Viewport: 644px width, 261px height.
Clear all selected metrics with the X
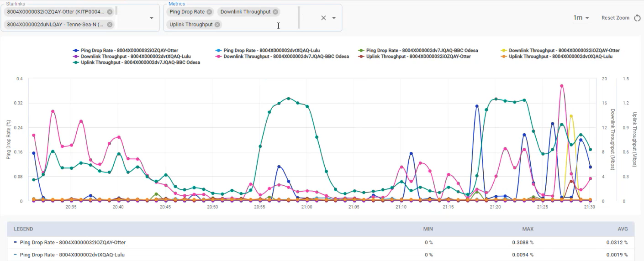point(323,18)
